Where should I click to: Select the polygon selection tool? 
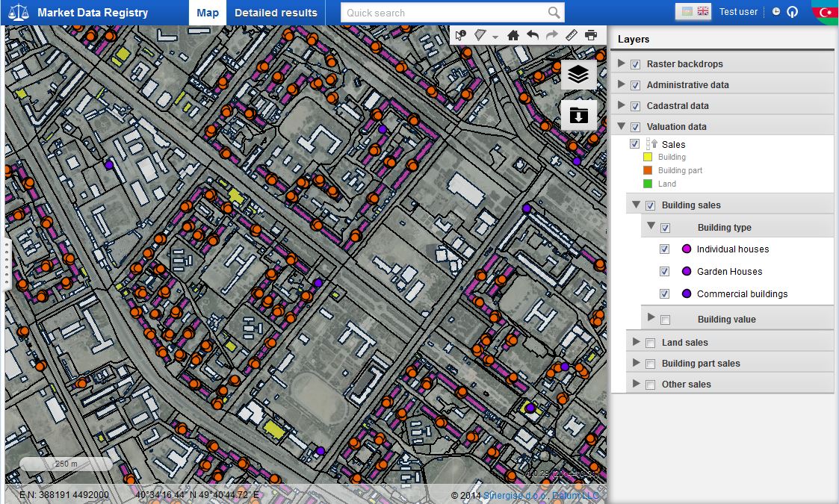[x=480, y=35]
